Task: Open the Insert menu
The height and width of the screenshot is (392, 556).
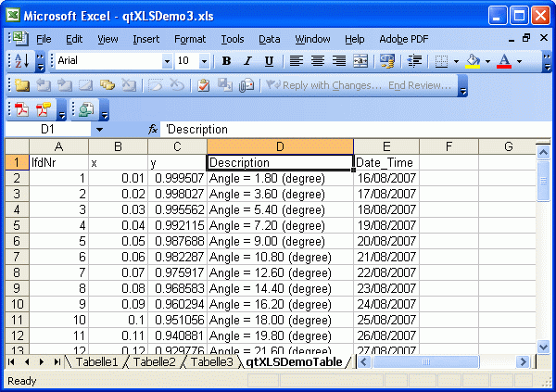Action: tap(146, 39)
